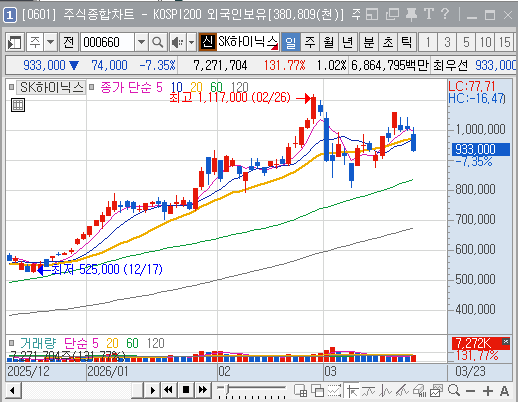Expand the stock code history dropdown
This screenshot has height=402, width=518.
click(x=141, y=42)
